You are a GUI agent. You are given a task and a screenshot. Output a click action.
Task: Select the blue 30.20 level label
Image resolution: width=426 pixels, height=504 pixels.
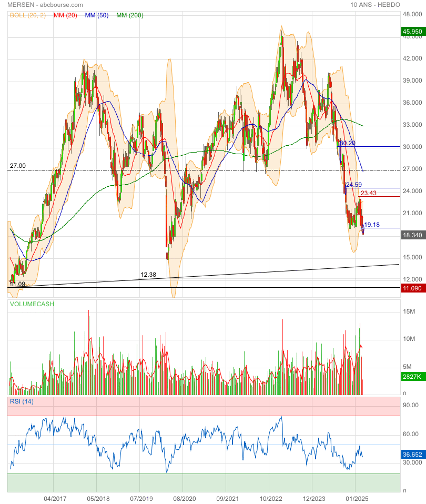[347, 143]
